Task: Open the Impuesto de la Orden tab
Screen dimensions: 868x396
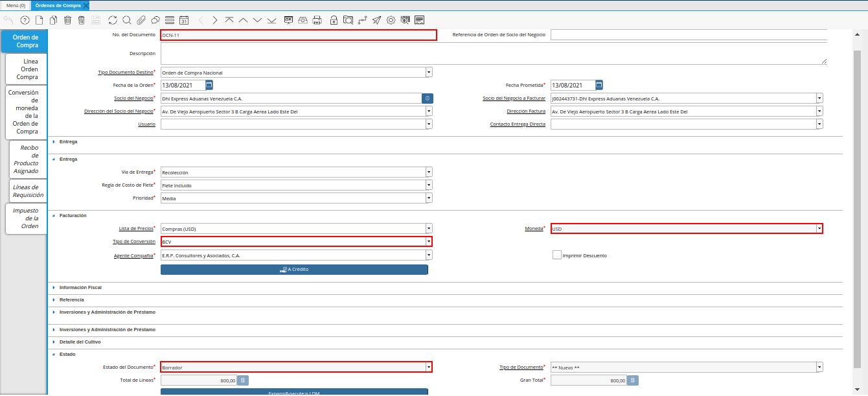Action: [27, 218]
